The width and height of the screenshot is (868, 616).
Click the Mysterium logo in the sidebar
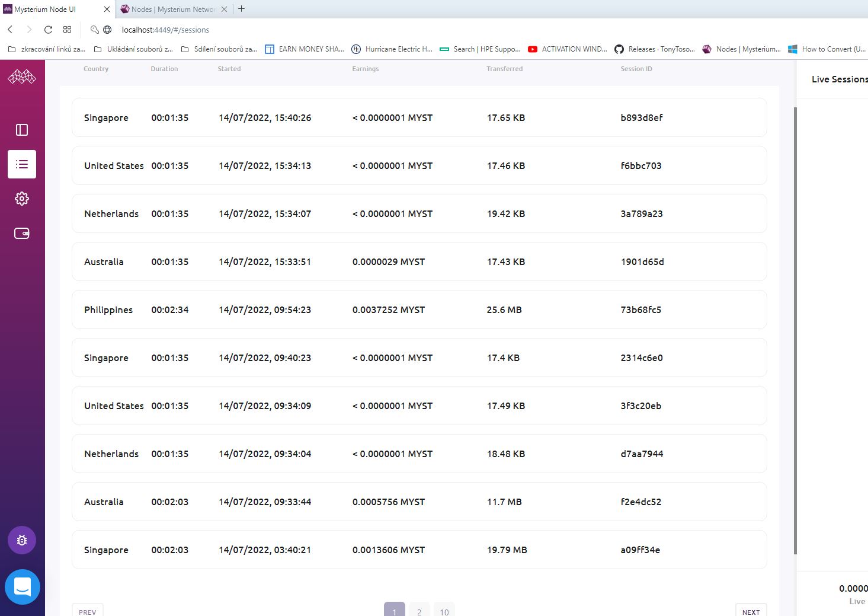(22, 76)
